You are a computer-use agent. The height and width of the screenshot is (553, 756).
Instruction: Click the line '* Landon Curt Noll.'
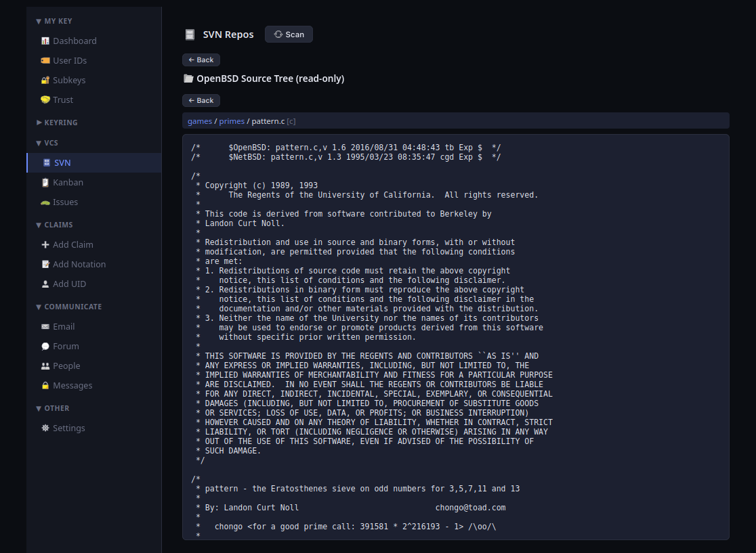click(240, 223)
